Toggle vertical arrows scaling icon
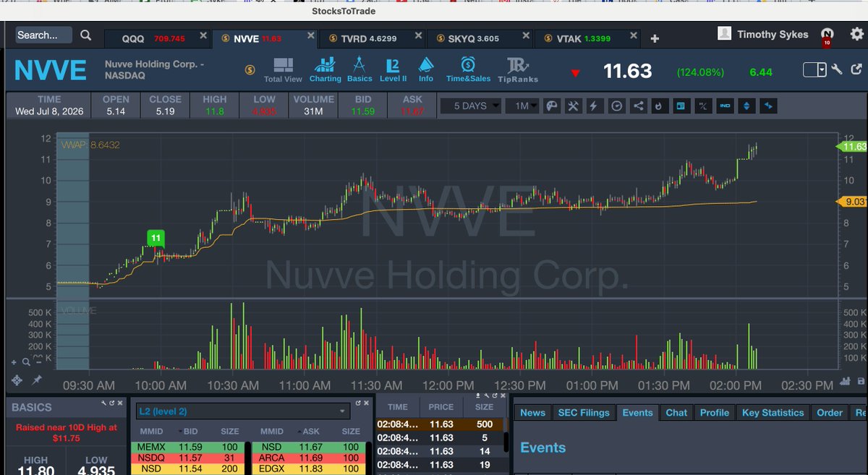The width and height of the screenshot is (868, 475). tap(746, 106)
